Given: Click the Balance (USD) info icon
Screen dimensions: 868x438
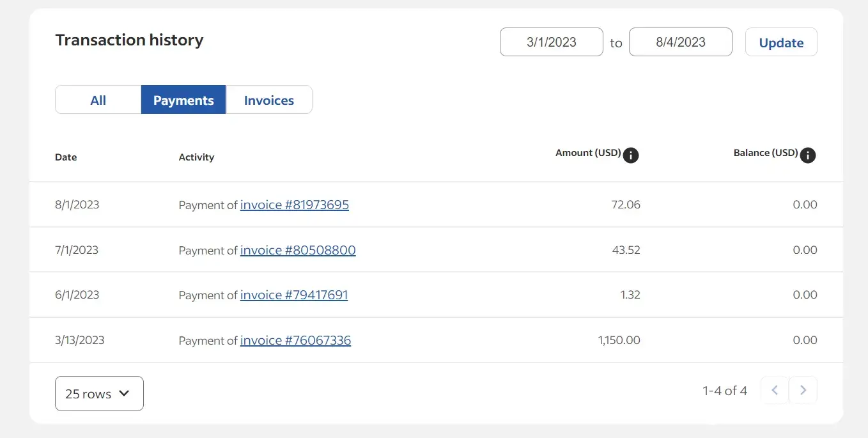Looking at the screenshot, I should (808, 155).
